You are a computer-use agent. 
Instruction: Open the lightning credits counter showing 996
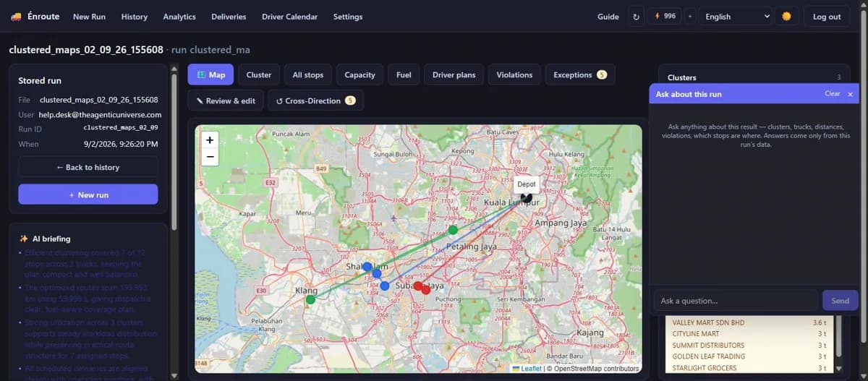coord(665,16)
